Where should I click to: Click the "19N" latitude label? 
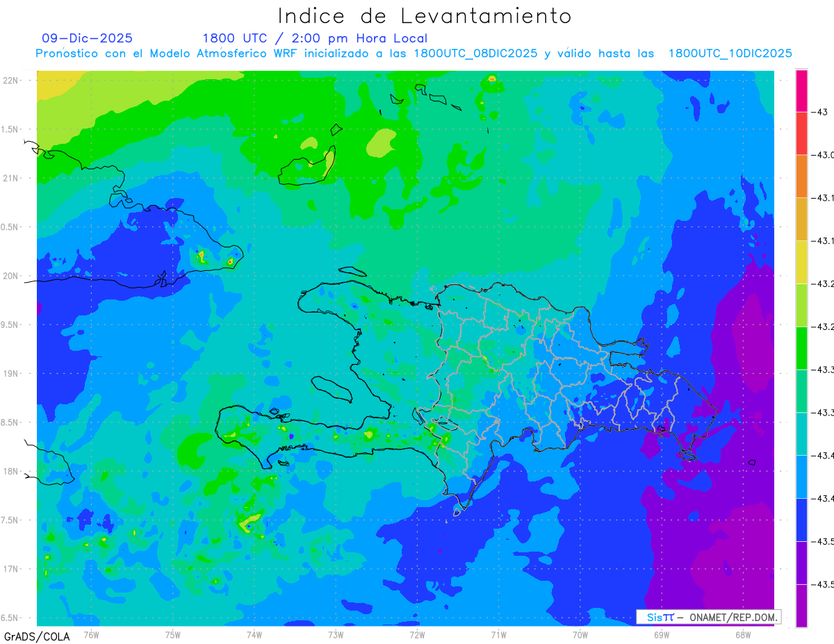(10, 373)
